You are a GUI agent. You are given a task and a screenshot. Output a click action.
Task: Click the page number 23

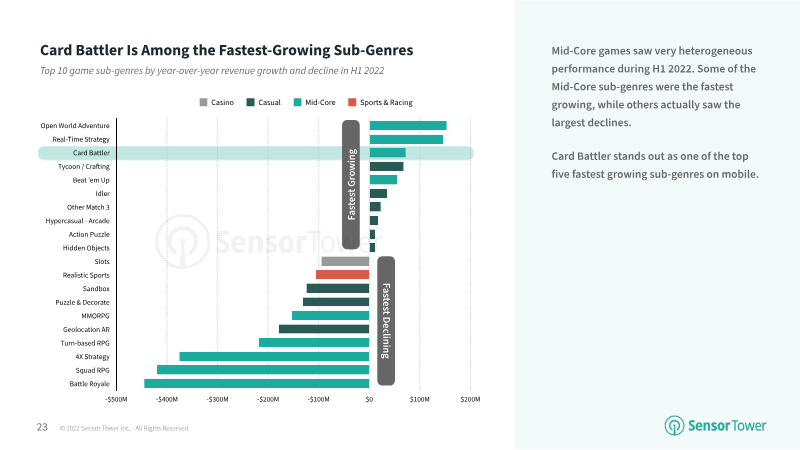click(42, 427)
